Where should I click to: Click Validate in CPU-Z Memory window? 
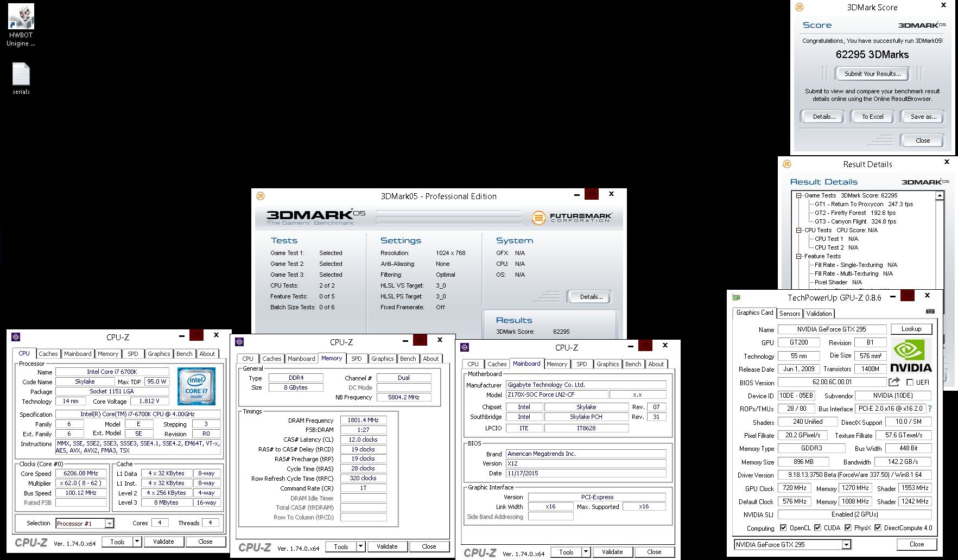[387, 546]
